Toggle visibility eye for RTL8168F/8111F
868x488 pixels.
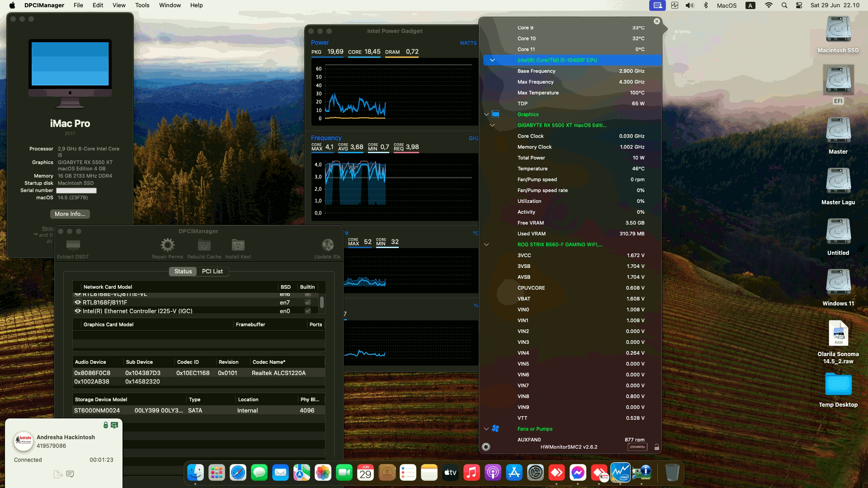pos(77,302)
